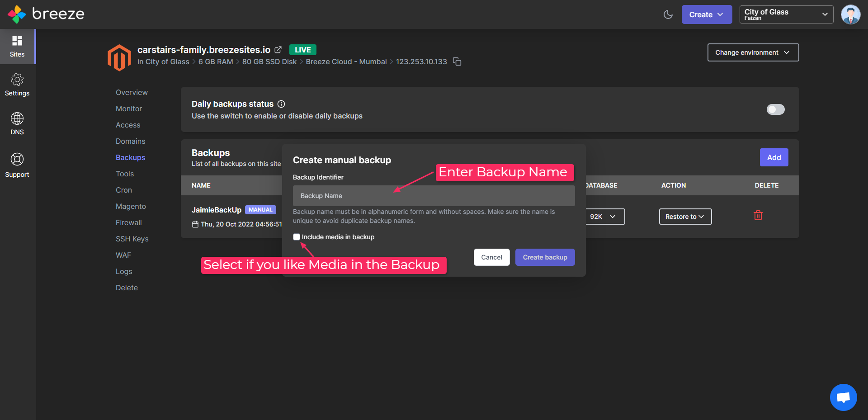Open the Cron menu item
Image resolution: width=868 pixels, height=420 pixels.
click(124, 190)
